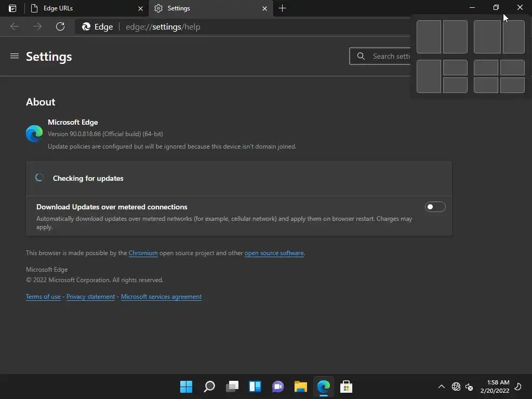Snap window to narrow right zone of second layout

point(514,37)
